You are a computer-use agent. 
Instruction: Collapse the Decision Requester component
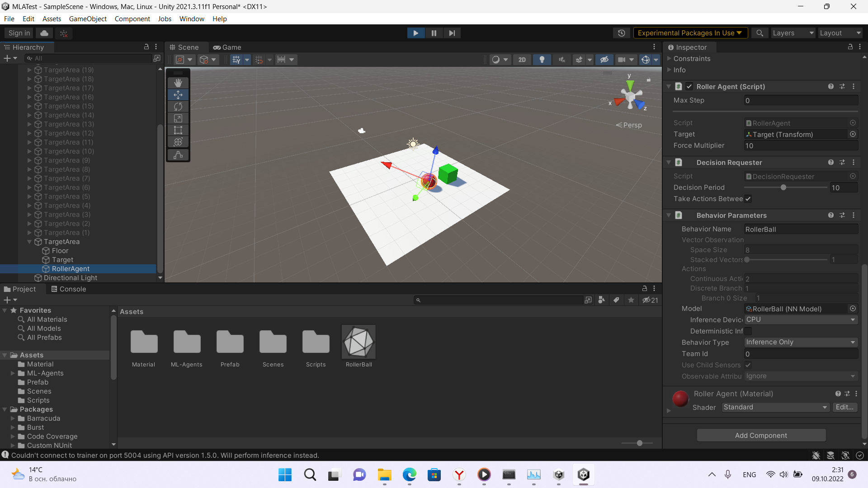[669, 162]
